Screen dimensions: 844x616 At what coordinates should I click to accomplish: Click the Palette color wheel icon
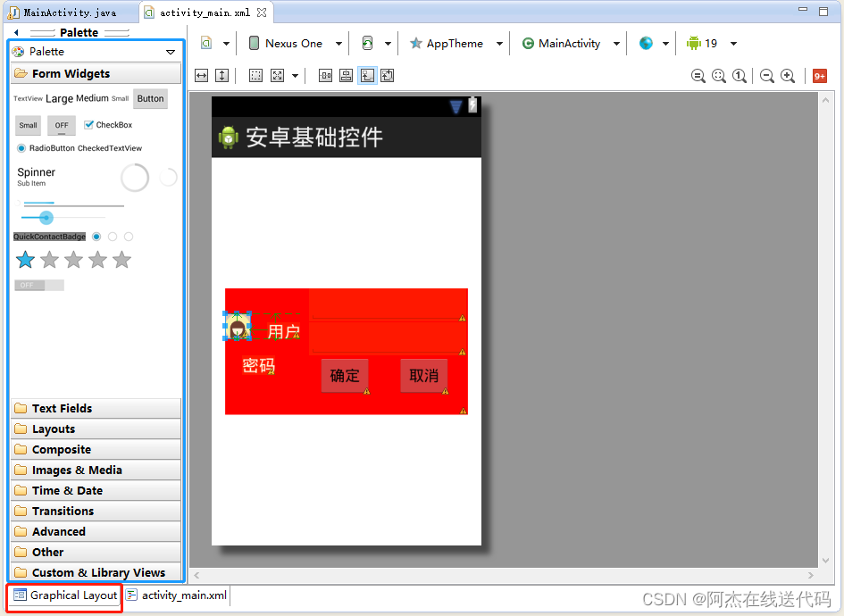18,52
